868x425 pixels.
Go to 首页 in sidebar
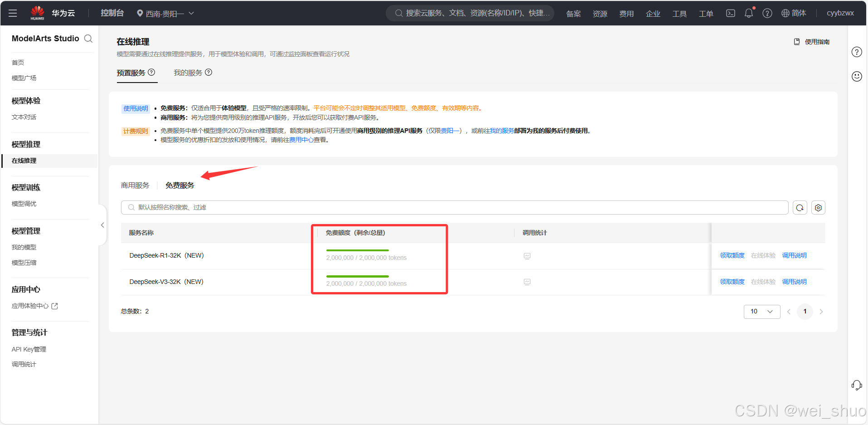tap(18, 63)
